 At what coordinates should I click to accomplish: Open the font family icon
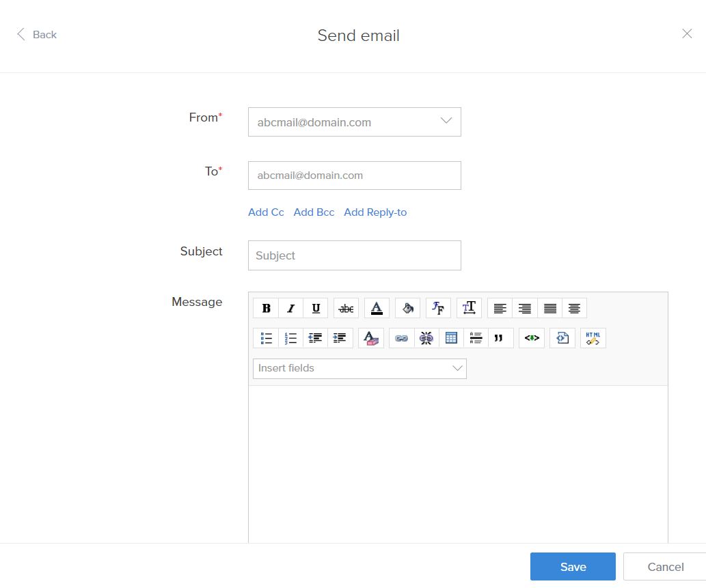click(438, 308)
